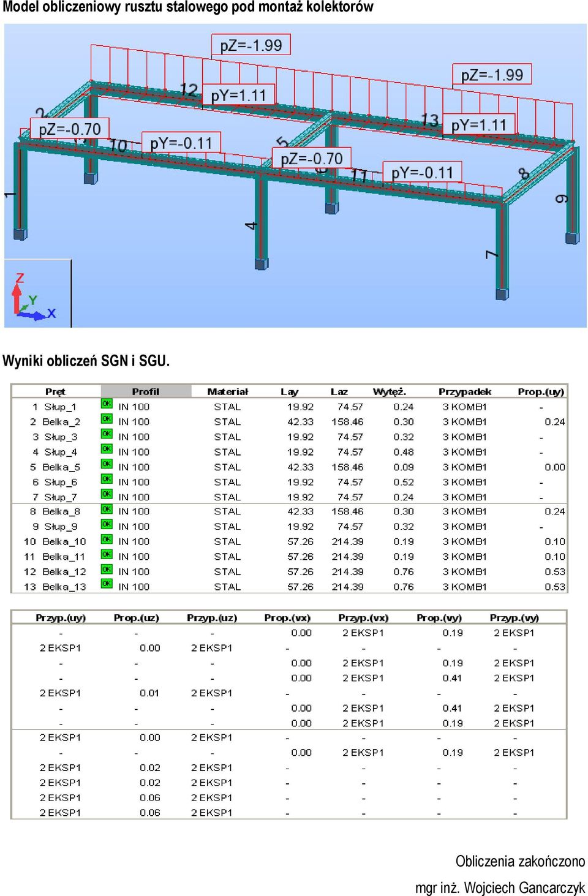The height and width of the screenshot is (896, 588).
Task: Click the Przyp.(vy) column header
Action: pos(514,617)
